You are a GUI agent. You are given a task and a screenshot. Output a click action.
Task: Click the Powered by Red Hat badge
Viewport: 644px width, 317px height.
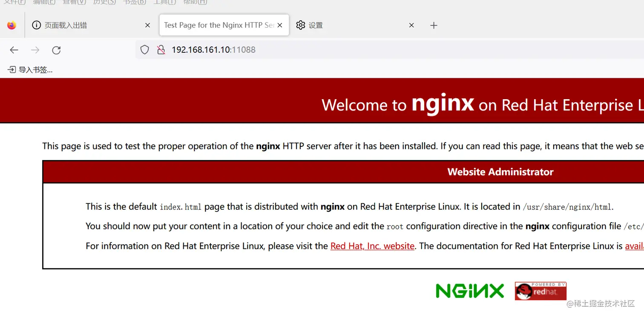pyautogui.click(x=540, y=291)
